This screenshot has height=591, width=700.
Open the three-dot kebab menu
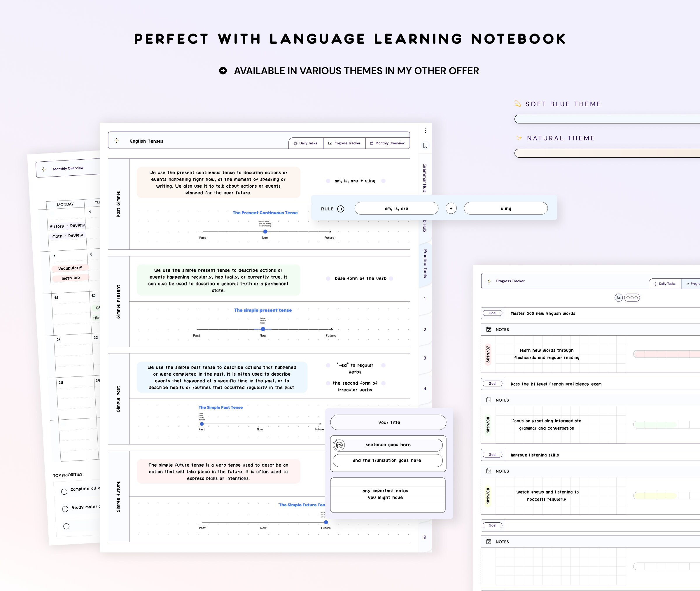click(x=425, y=130)
